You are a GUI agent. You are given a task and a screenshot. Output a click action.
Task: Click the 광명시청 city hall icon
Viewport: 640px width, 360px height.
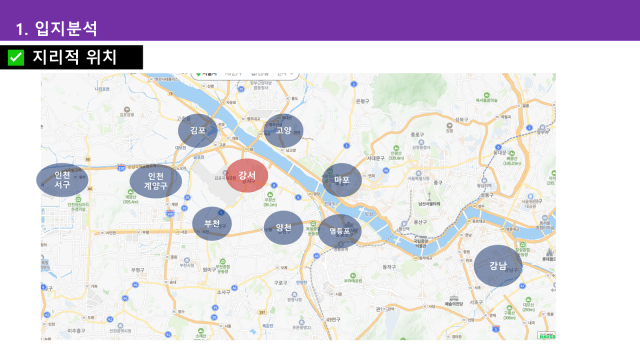(294, 295)
